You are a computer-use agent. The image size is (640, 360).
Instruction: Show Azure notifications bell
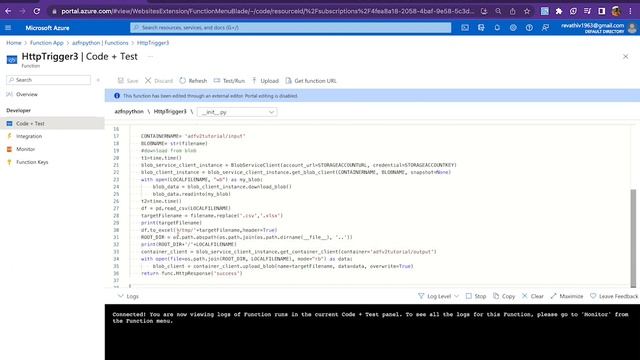coord(497,28)
